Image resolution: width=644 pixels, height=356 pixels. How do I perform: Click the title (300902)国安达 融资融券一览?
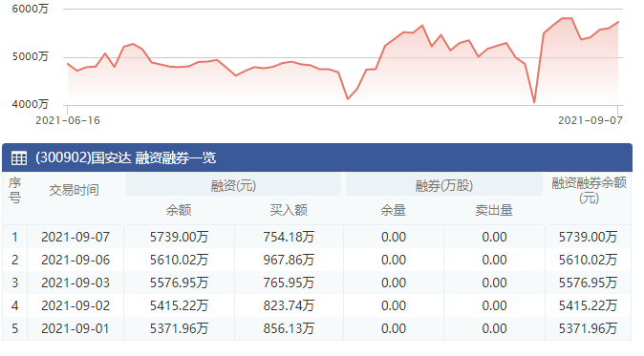[x=126, y=157]
